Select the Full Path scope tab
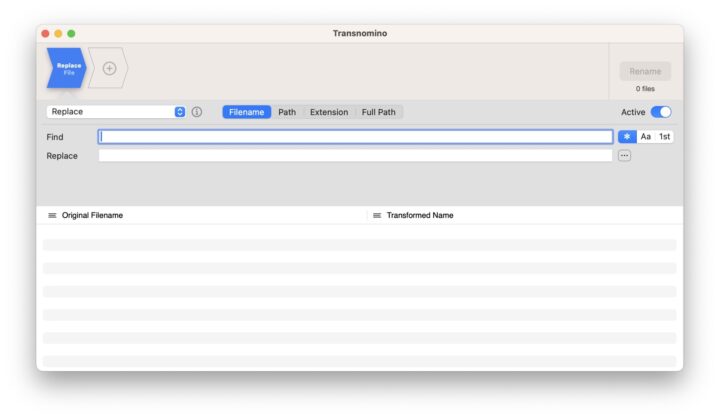This screenshot has width=720, height=419. [x=378, y=112]
